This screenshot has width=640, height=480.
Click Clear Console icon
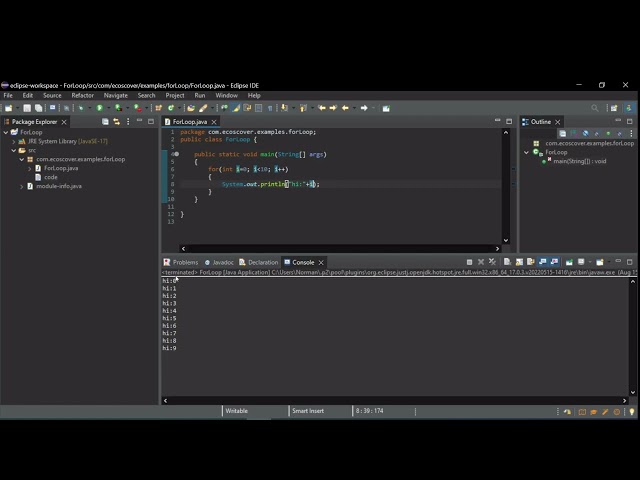coord(507,262)
